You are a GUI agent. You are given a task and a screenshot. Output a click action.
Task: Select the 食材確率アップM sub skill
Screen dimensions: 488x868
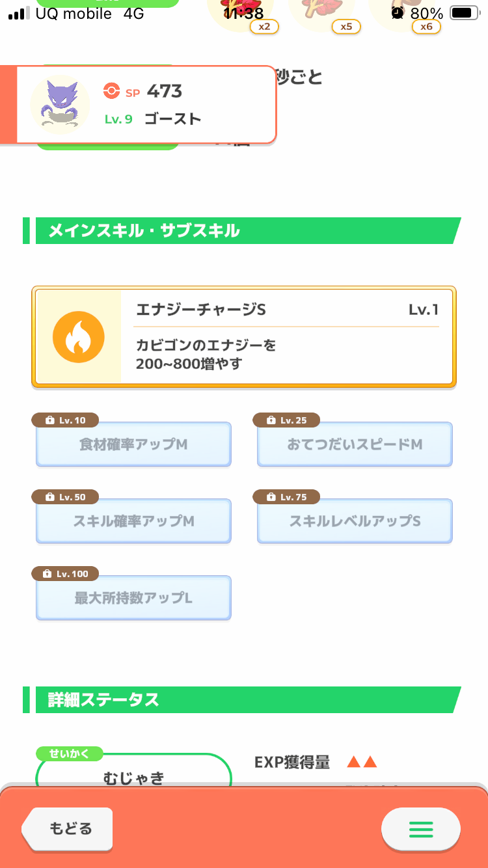coord(133,444)
